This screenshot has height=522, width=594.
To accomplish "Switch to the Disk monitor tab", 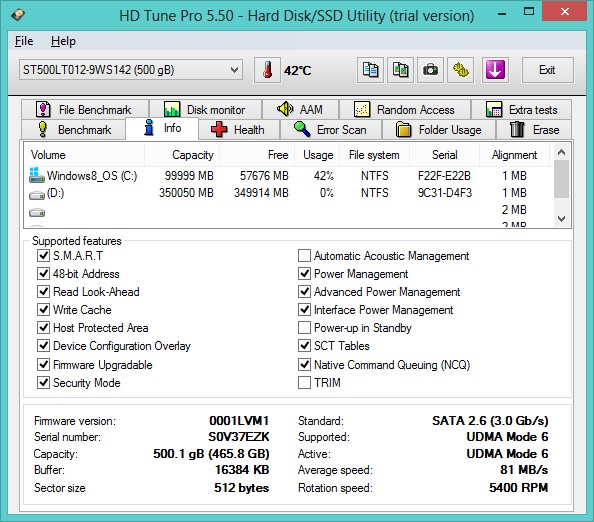I will tap(205, 109).
